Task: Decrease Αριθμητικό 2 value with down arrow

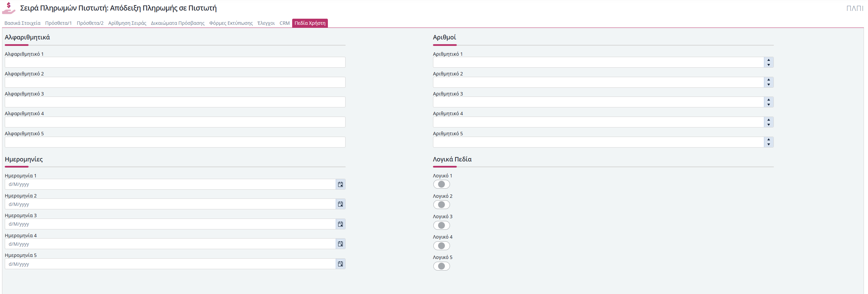Action: pyautogui.click(x=769, y=85)
